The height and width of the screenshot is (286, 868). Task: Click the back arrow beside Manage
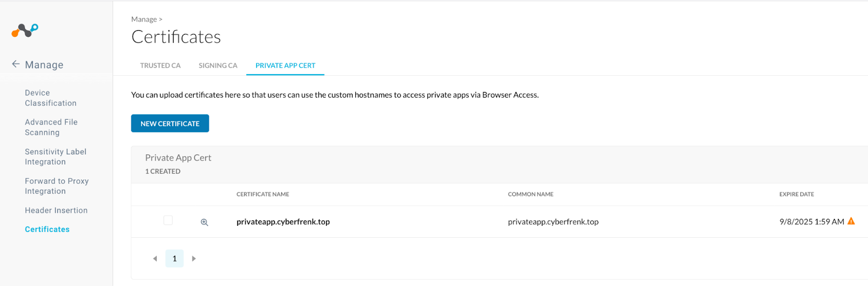16,64
